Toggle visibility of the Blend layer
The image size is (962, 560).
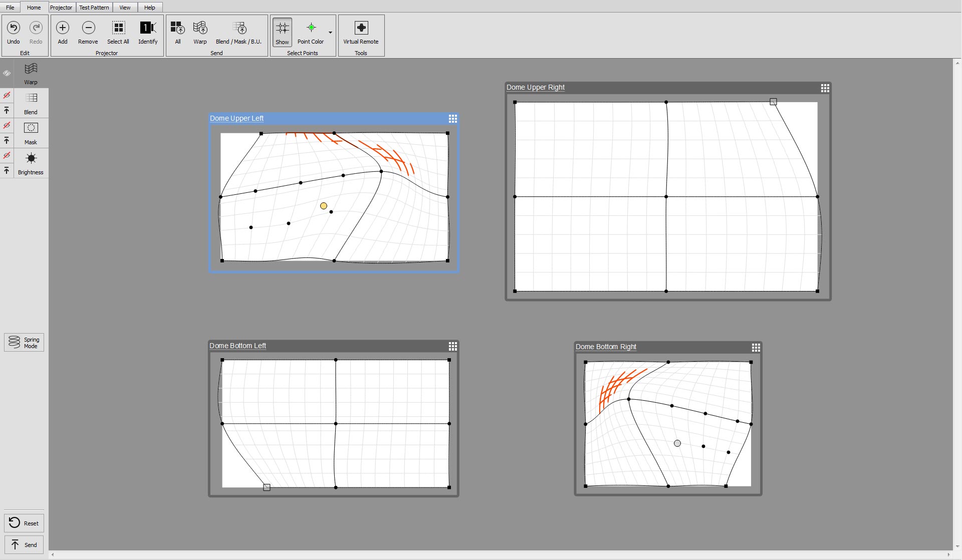[7, 95]
